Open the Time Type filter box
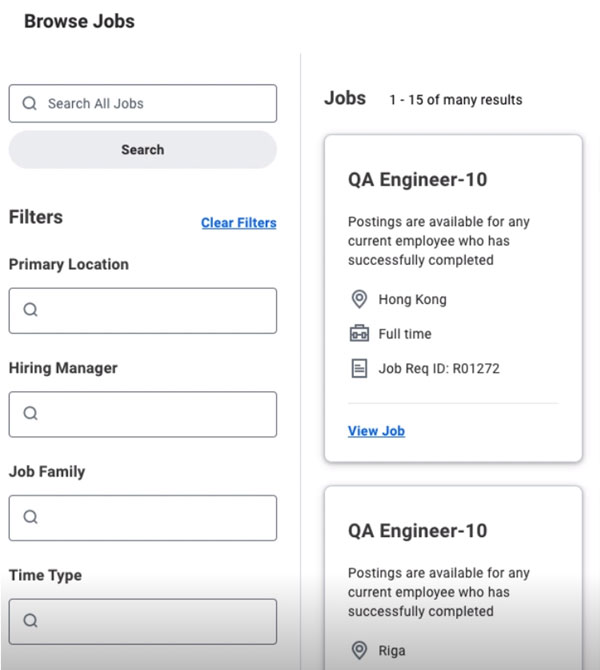 pyautogui.click(x=143, y=622)
